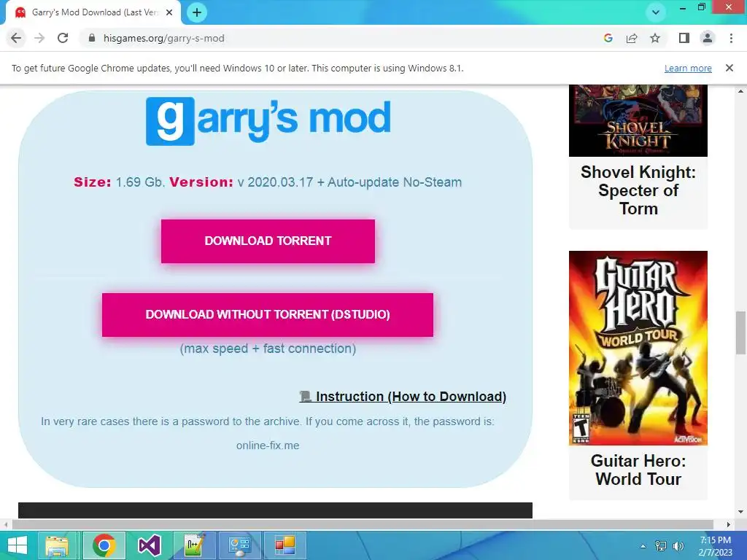Click the padlock site info icon
The width and height of the screenshot is (747, 560).
click(x=92, y=38)
